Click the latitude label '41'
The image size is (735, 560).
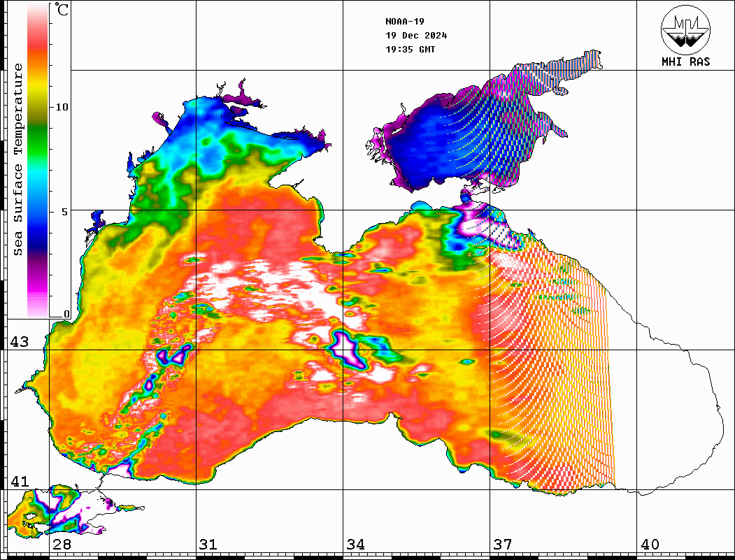coord(19,482)
